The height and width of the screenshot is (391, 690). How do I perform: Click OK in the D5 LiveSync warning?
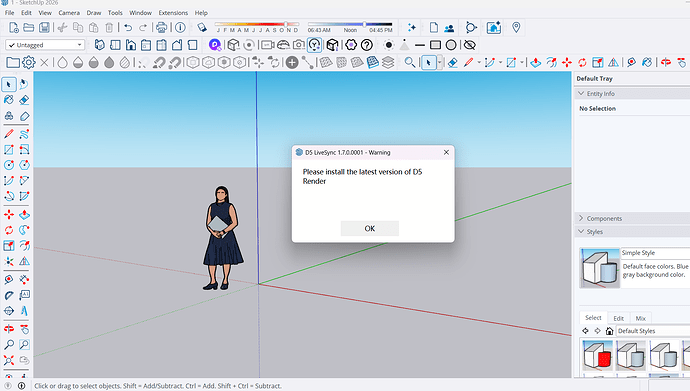click(370, 228)
